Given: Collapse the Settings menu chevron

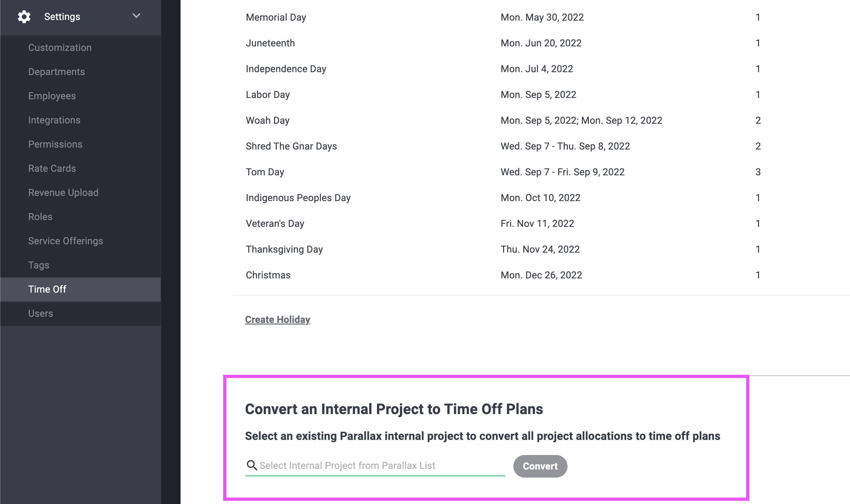Looking at the screenshot, I should coord(136,16).
